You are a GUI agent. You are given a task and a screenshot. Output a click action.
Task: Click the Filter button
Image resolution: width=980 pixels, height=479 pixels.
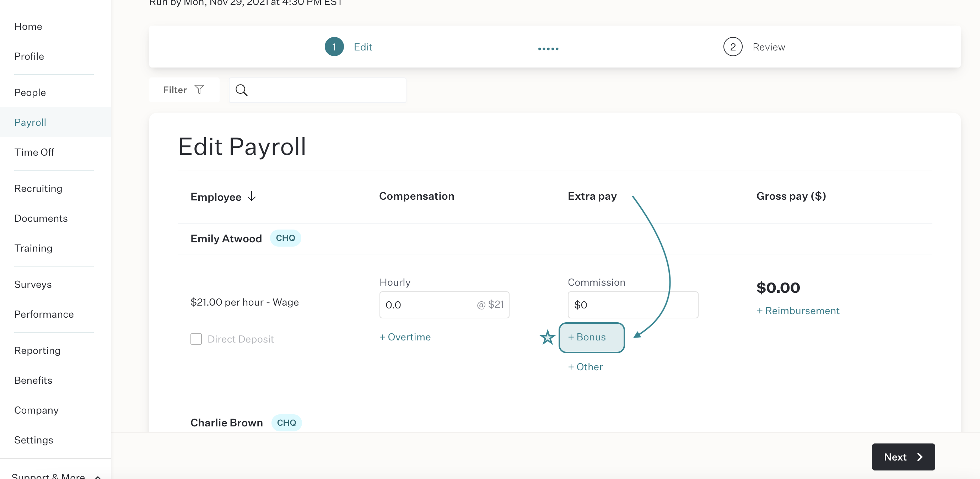point(184,90)
